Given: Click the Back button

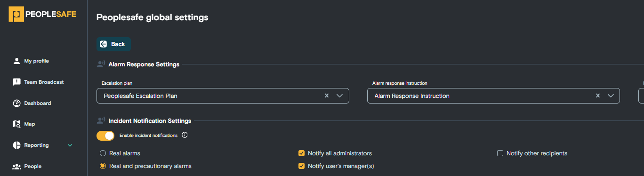Looking at the screenshot, I should point(113,44).
